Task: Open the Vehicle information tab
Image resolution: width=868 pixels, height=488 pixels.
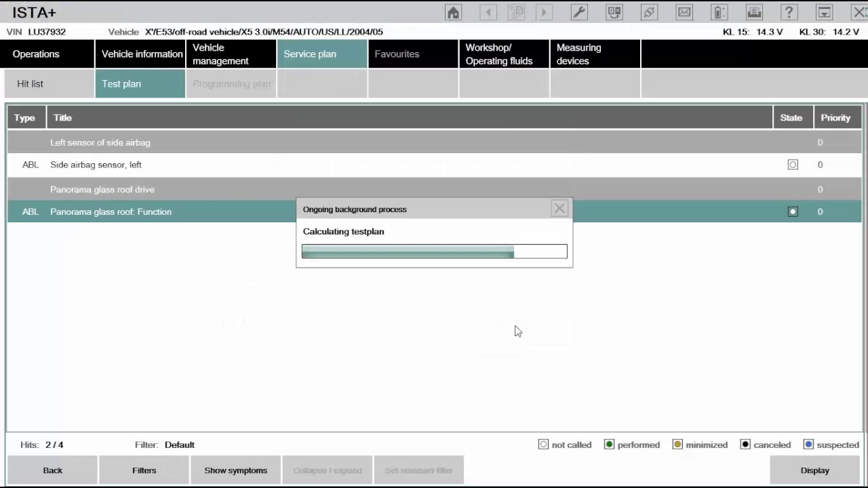Action: tap(140, 54)
